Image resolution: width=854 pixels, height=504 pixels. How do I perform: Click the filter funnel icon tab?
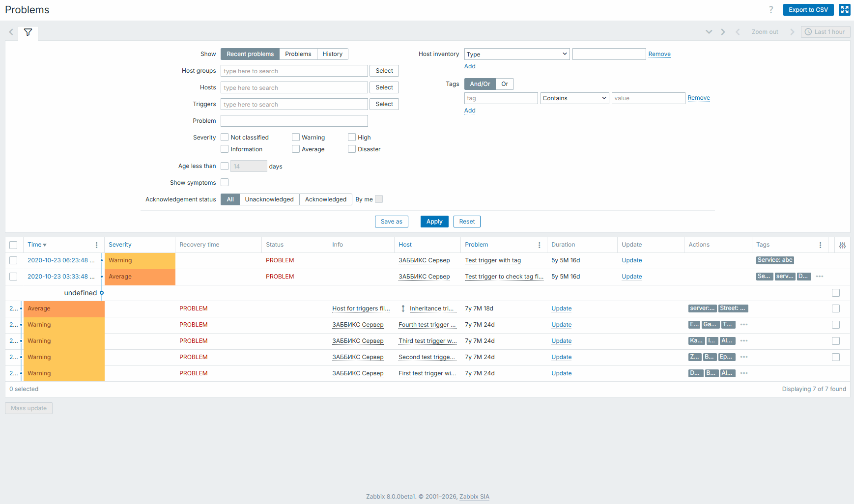coord(28,32)
